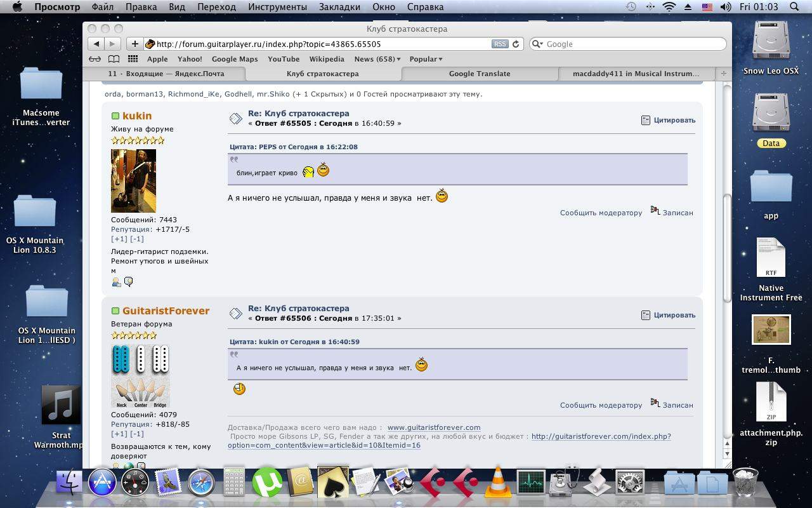Open the Google search engine dropdown magnifier

pos(538,44)
